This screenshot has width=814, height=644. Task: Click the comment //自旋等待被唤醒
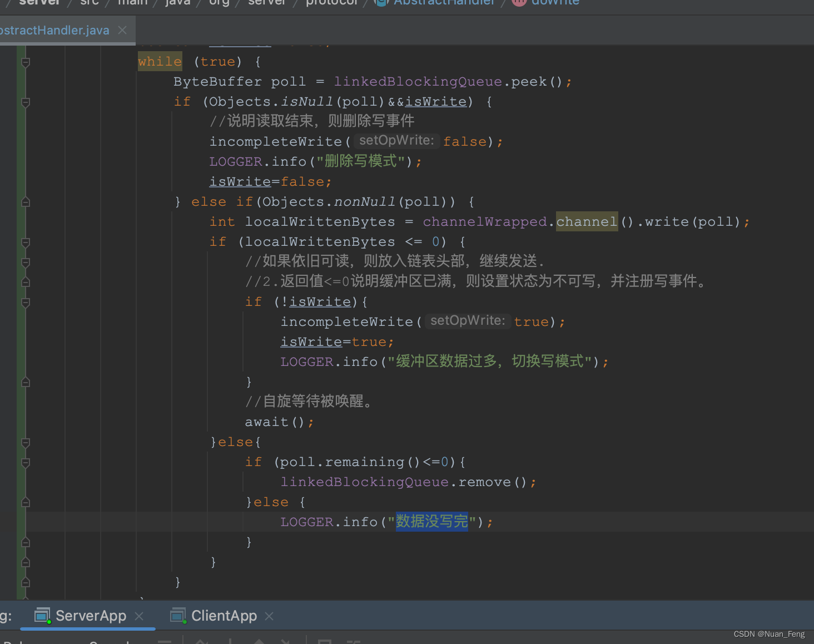pyautogui.click(x=309, y=402)
